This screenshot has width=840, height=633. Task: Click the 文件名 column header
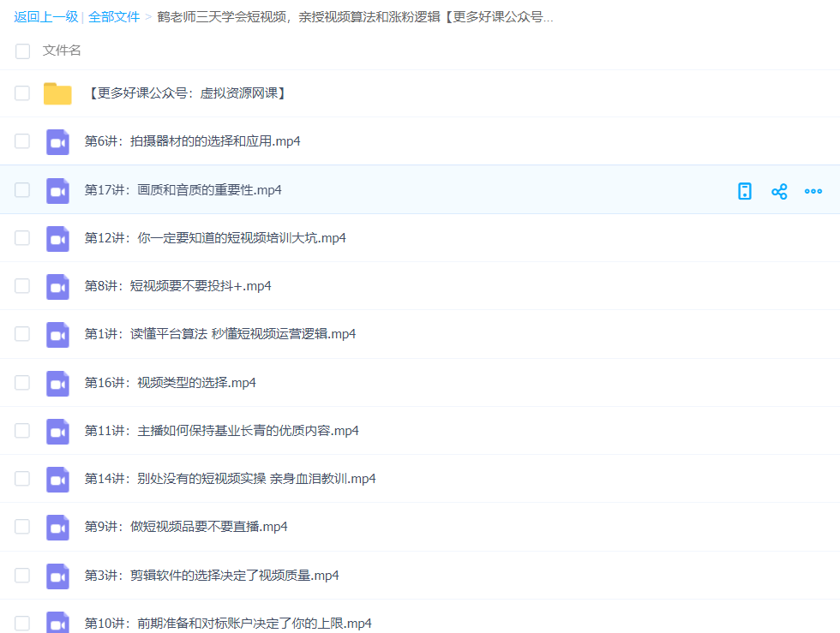[x=62, y=51]
